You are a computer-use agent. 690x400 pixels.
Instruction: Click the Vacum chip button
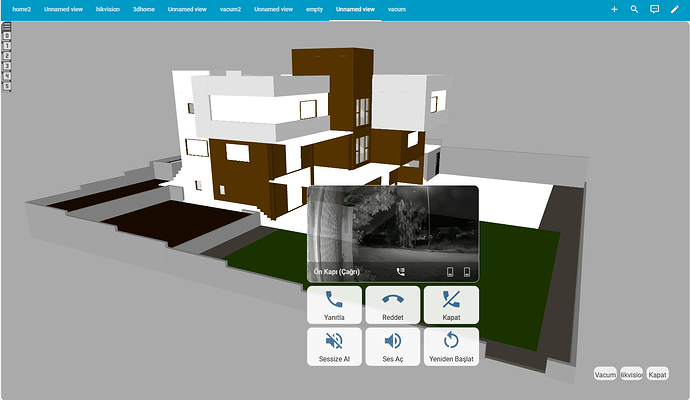coord(605,374)
